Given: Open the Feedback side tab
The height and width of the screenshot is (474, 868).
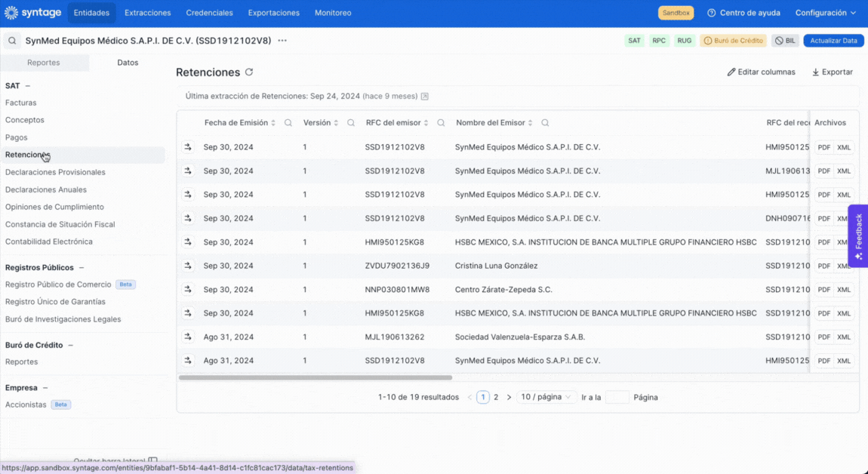Looking at the screenshot, I should click(858, 236).
